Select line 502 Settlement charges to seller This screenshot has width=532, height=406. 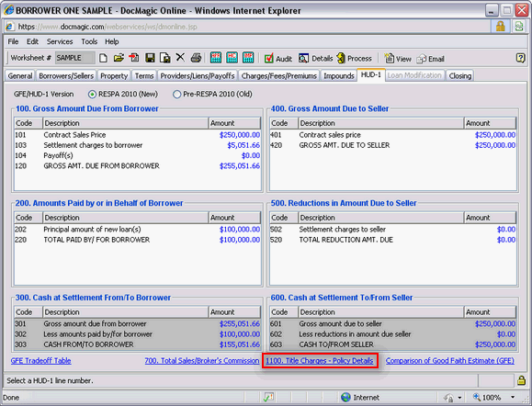coord(393,230)
